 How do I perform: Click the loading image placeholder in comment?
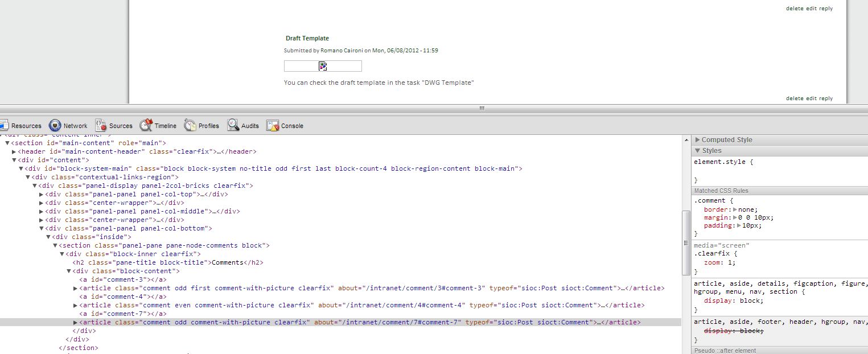[323, 66]
